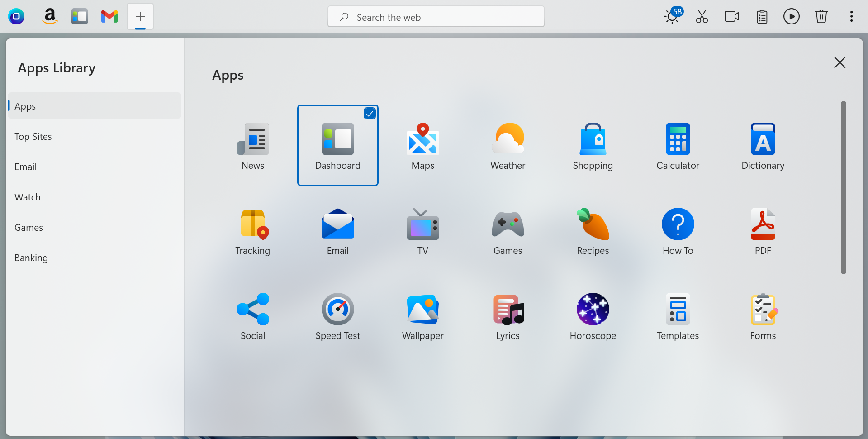868x439 pixels.
Task: Open the Dictionary app
Action: point(762,145)
